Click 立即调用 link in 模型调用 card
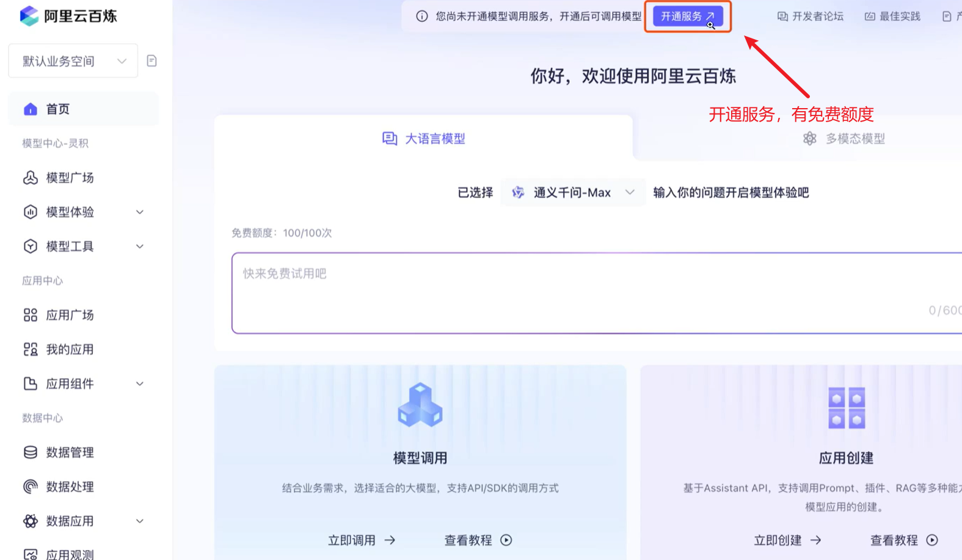The image size is (962, 560). pyautogui.click(x=362, y=540)
